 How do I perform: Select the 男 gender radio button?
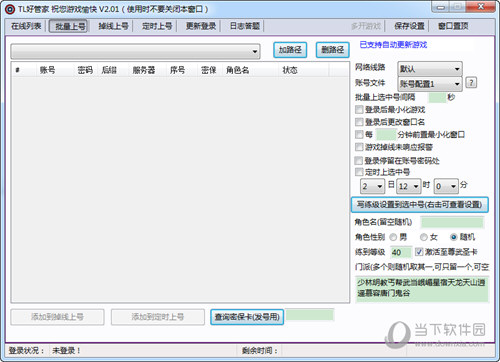(x=393, y=237)
